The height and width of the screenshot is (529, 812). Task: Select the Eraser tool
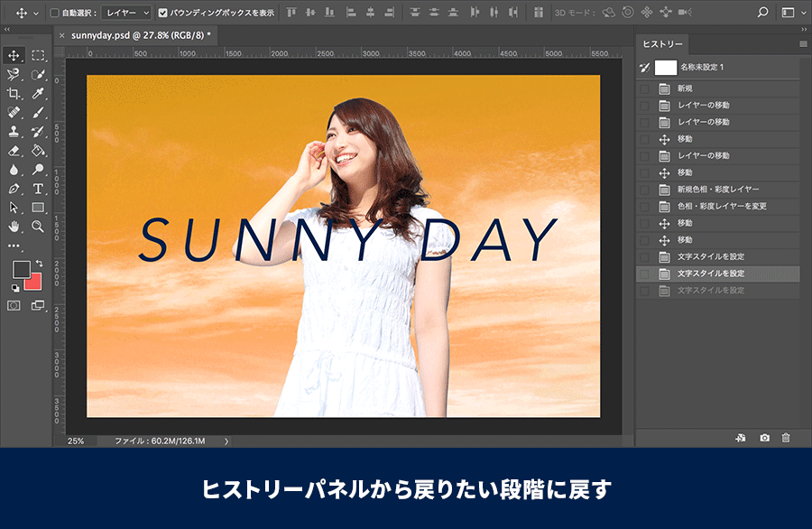coord(14,151)
